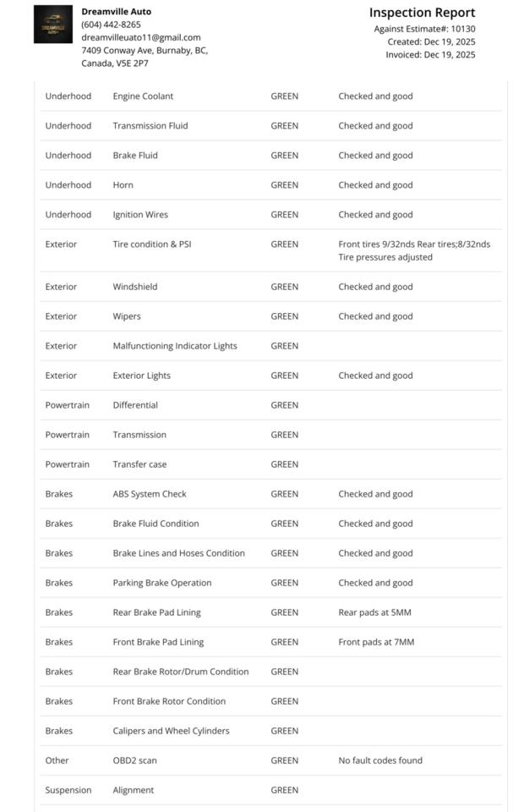Screen dimensions: 524x812
Task: Select the Inspection Report heading
Action: 422,13
